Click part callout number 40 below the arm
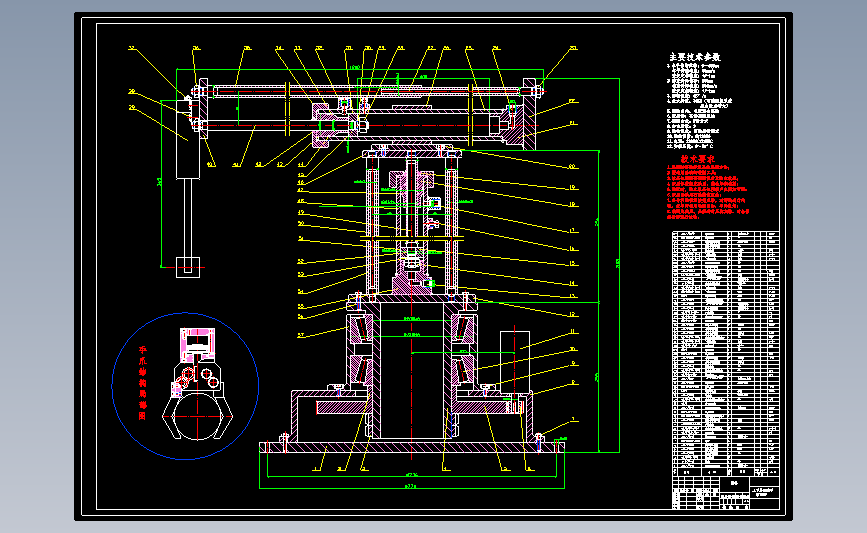Image resolution: width=867 pixels, height=533 pixels. pyautogui.click(x=211, y=164)
